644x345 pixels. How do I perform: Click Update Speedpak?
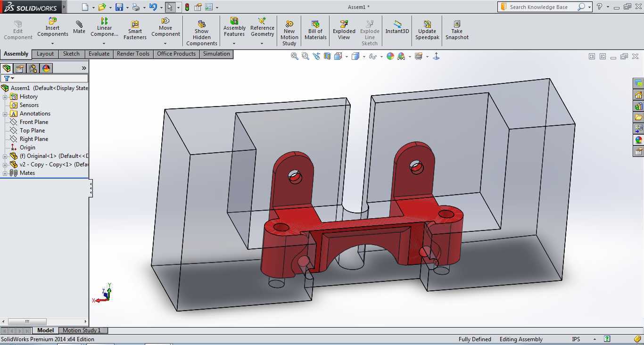pyautogui.click(x=427, y=30)
